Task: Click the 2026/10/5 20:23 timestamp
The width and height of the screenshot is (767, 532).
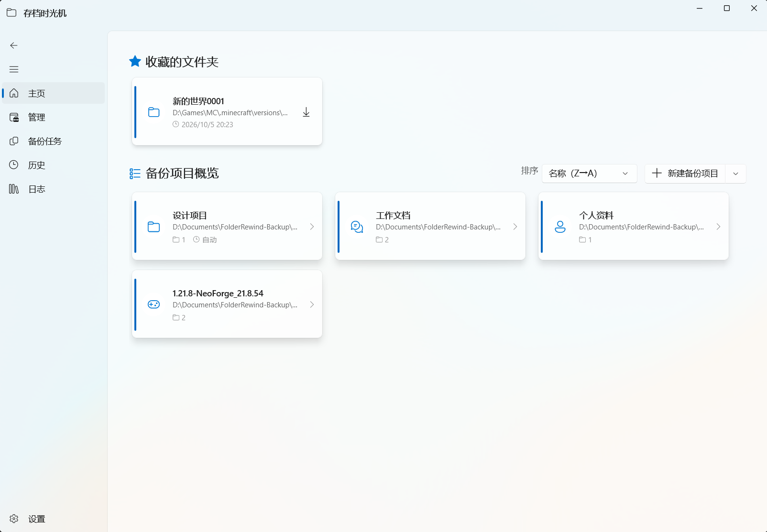Action: [x=208, y=124]
